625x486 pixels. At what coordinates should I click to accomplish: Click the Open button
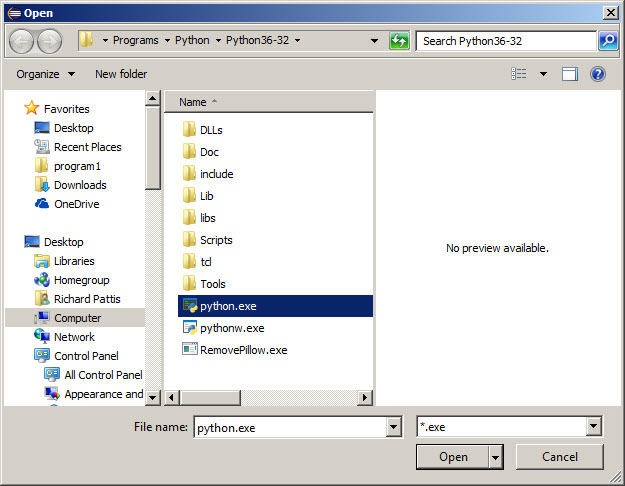pos(453,457)
